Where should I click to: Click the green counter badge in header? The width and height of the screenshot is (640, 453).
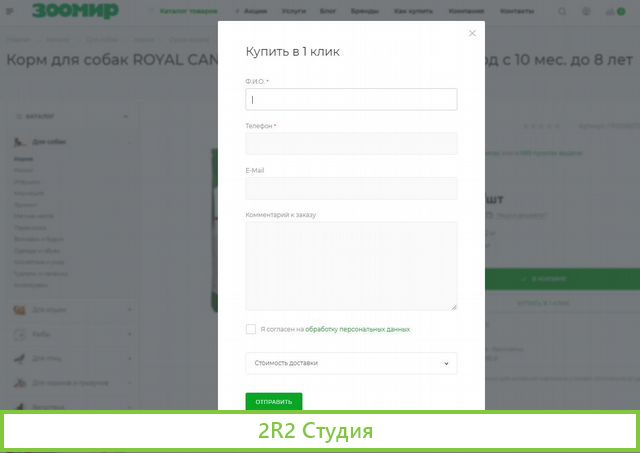click(621, 11)
